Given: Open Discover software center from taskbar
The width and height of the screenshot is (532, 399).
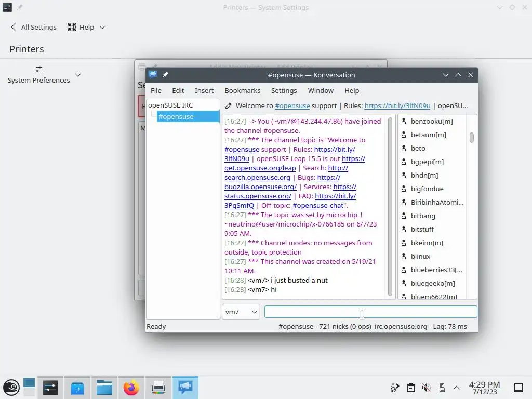Looking at the screenshot, I should coord(77,388).
